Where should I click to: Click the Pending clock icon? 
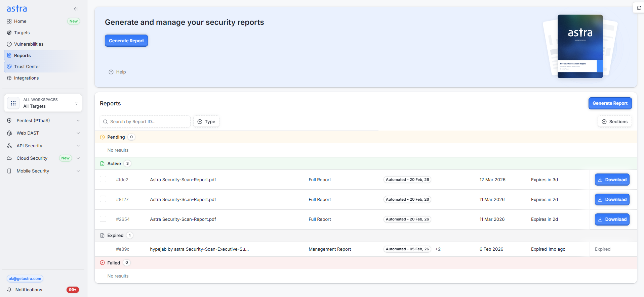[x=102, y=137]
